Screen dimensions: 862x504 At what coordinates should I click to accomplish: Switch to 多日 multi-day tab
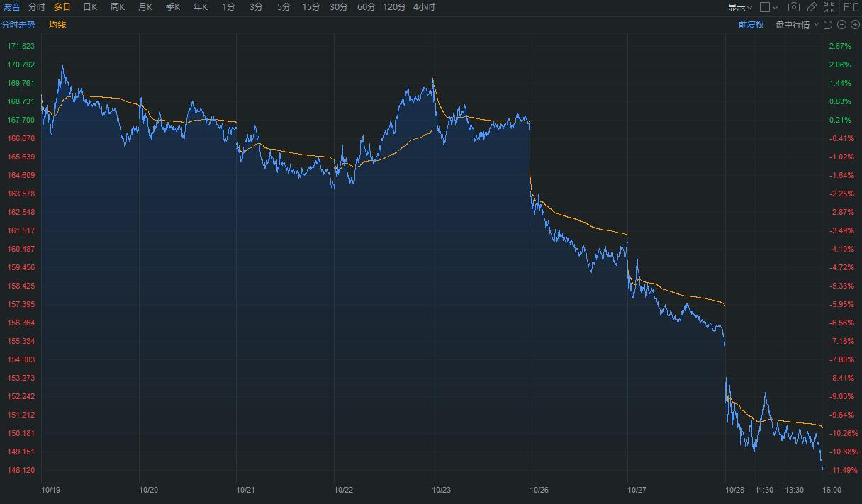(x=62, y=7)
